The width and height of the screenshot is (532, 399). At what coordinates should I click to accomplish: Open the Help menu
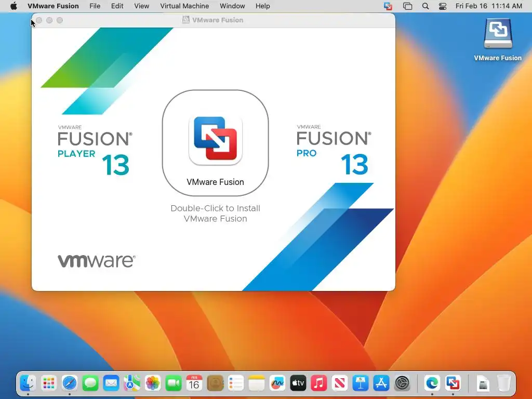(262, 6)
